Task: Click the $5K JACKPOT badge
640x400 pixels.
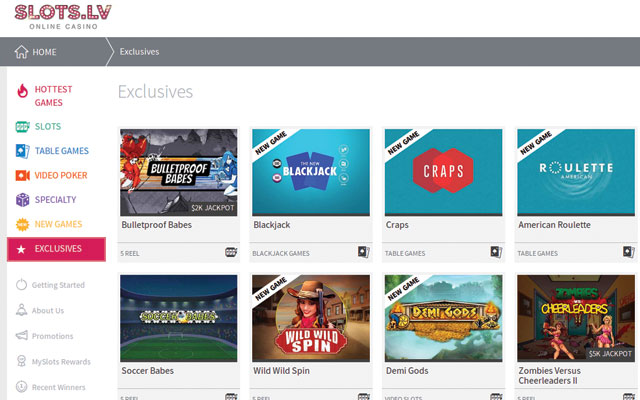Action: click(x=610, y=353)
